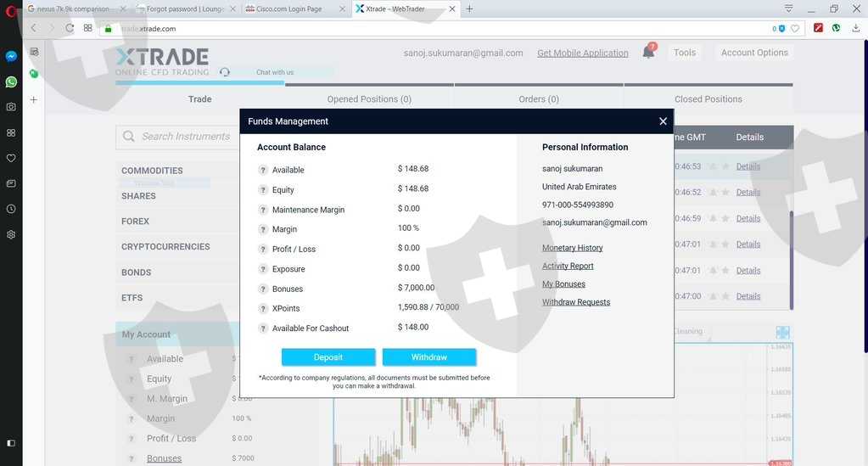Click the Get Mobile Application link
Viewport: 868px width, 466px height.
point(582,53)
